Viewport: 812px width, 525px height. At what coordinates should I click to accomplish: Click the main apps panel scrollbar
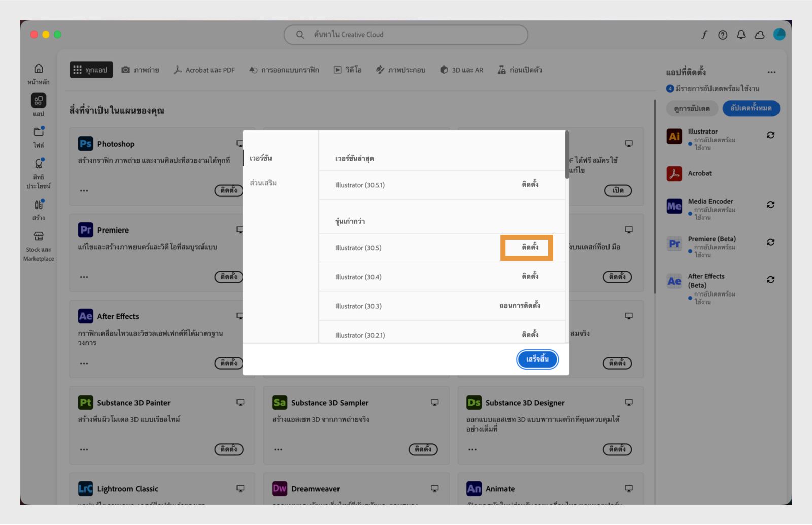point(655,197)
